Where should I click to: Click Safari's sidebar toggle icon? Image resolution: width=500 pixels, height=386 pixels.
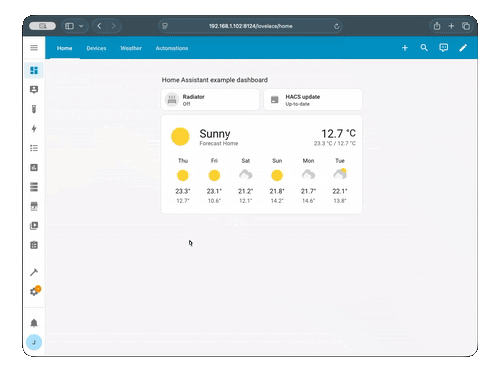pyautogui.click(x=69, y=26)
